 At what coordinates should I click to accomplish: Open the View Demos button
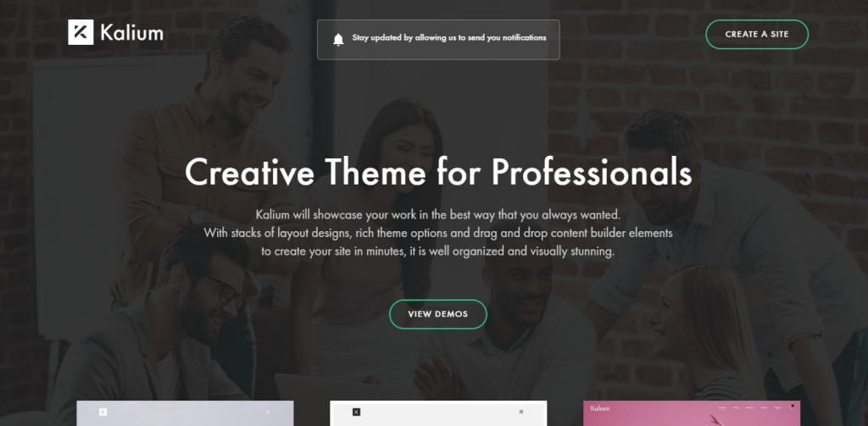pos(438,314)
